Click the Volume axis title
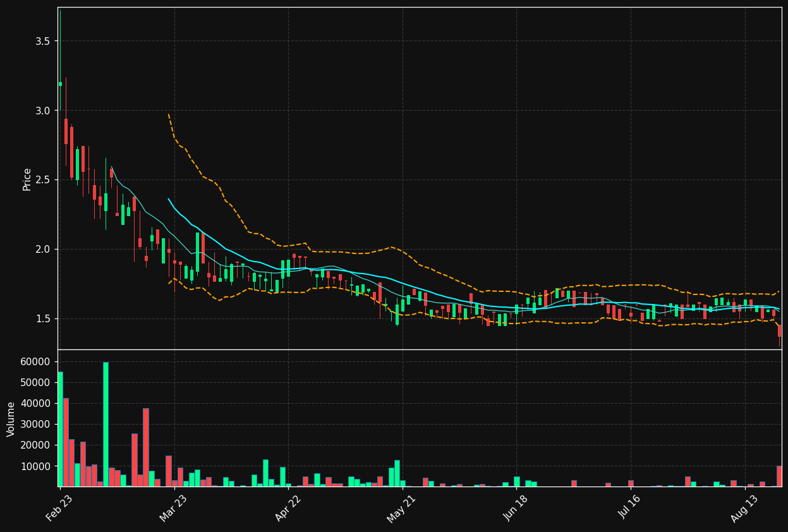The image size is (788, 532). pyautogui.click(x=11, y=419)
